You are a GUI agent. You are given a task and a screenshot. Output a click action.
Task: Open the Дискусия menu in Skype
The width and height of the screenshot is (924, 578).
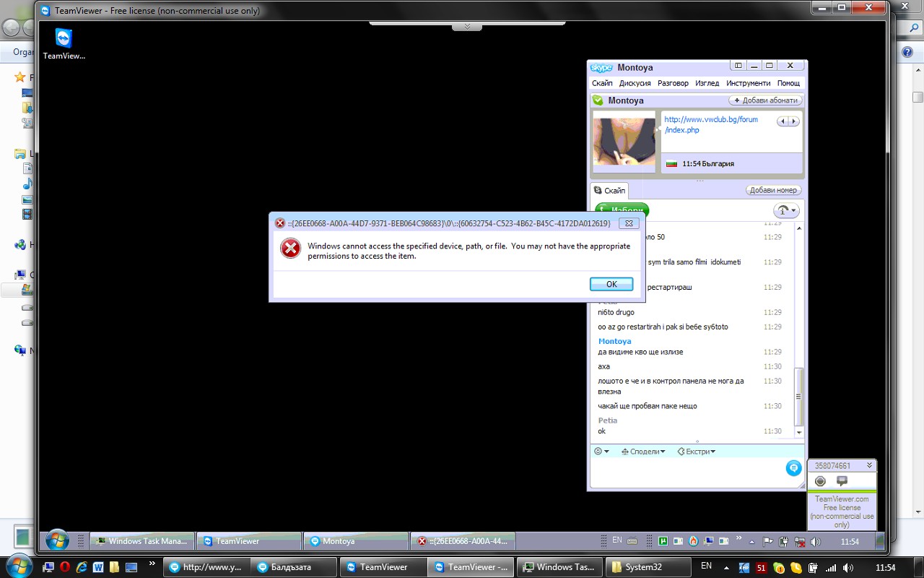[x=635, y=83]
